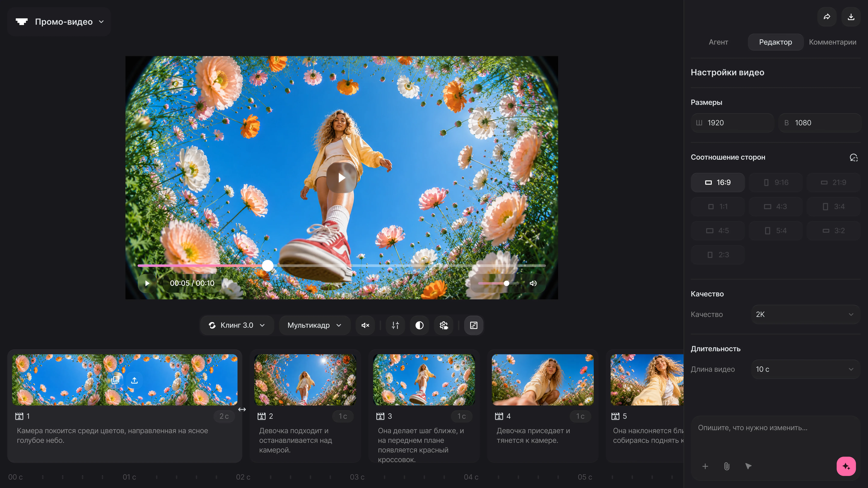Select the 21:9 aspect ratio
The image size is (868, 488).
coord(833,183)
